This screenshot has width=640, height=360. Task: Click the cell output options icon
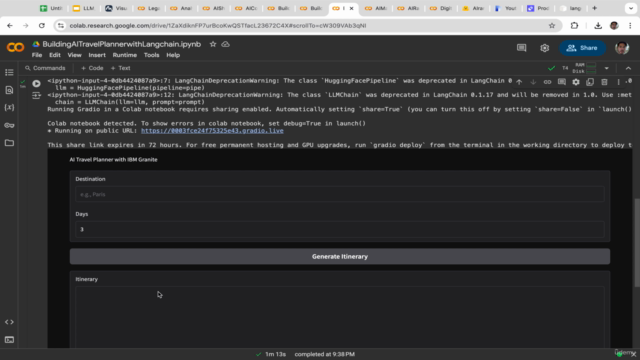coord(36,96)
